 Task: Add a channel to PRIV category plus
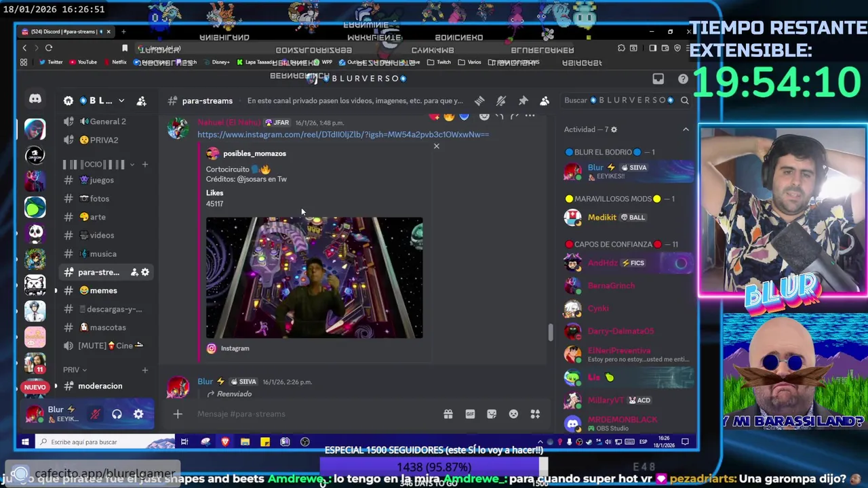144,369
